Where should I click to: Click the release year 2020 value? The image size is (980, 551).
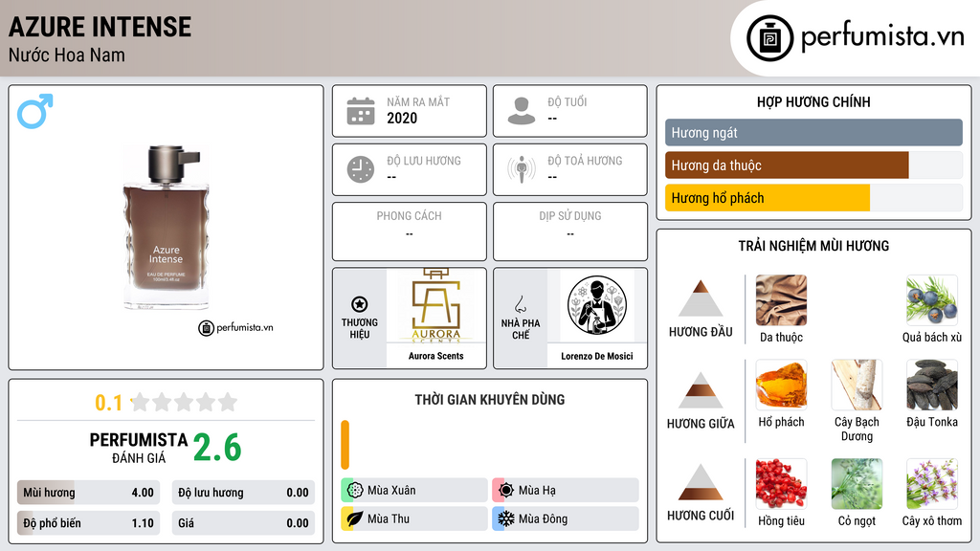(x=402, y=118)
